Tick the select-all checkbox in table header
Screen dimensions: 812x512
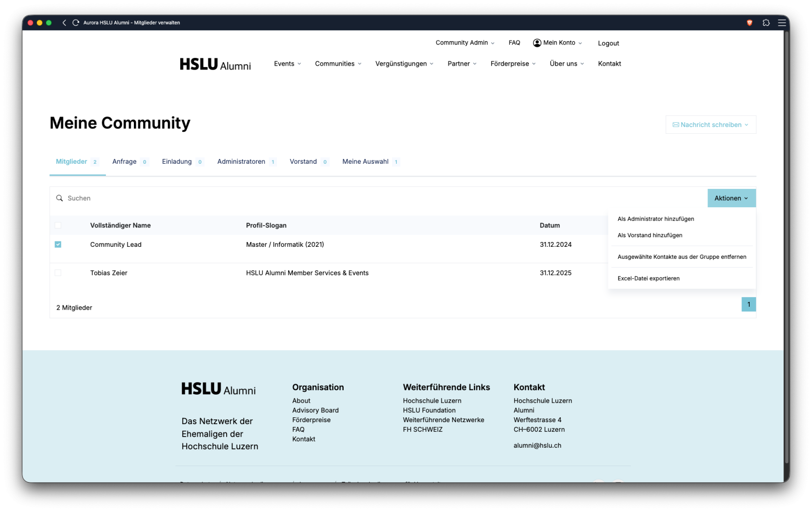pyautogui.click(x=58, y=225)
